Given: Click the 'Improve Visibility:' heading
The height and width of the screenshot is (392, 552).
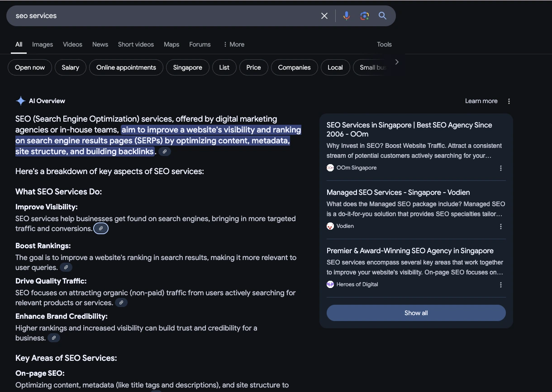Looking at the screenshot, I should click(47, 207).
